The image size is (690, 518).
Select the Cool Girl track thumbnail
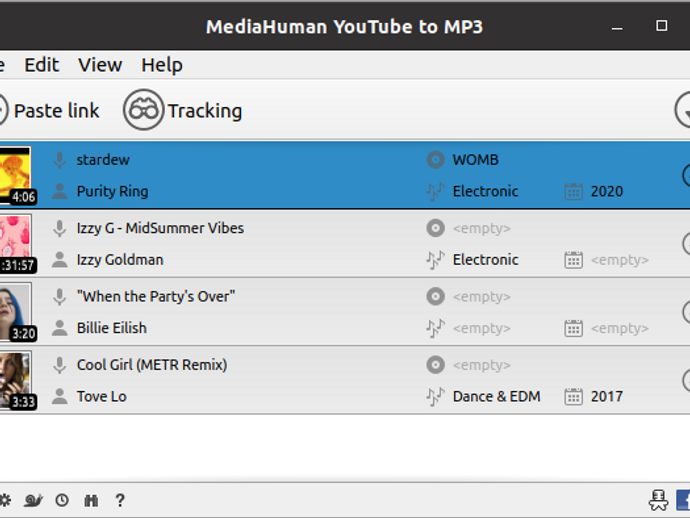point(15,380)
